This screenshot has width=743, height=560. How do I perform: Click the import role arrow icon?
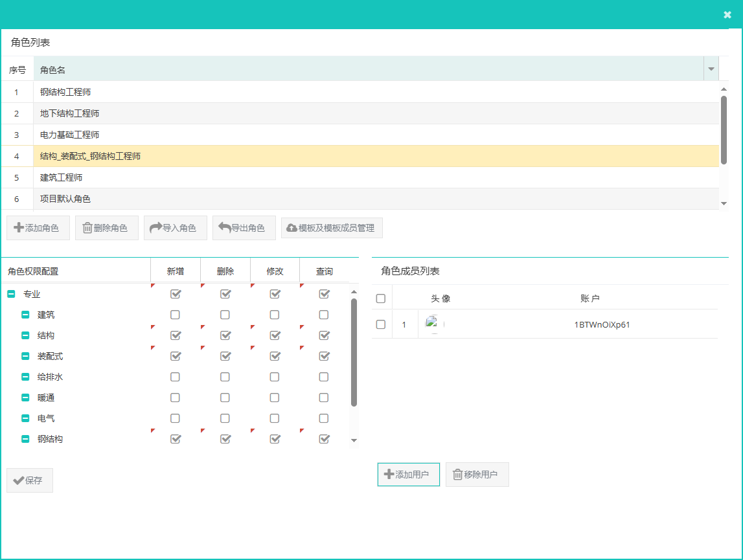click(x=155, y=228)
